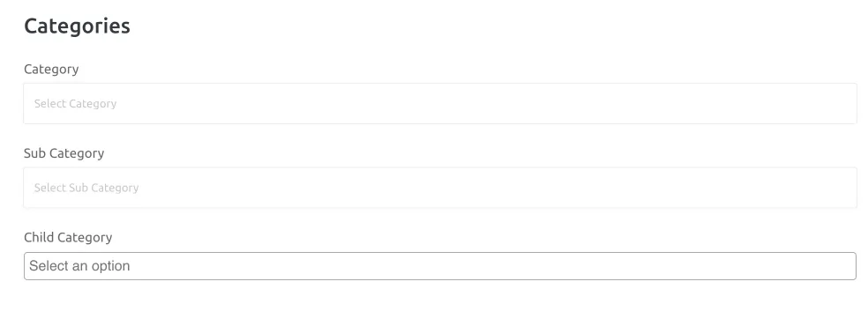The width and height of the screenshot is (868, 326).
Task: Show sub category options list
Action: 440,188
